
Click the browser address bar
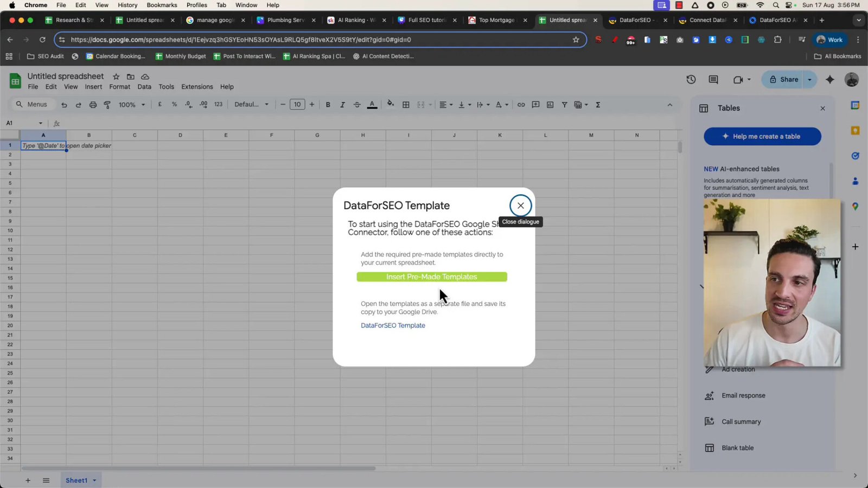coord(320,40)
